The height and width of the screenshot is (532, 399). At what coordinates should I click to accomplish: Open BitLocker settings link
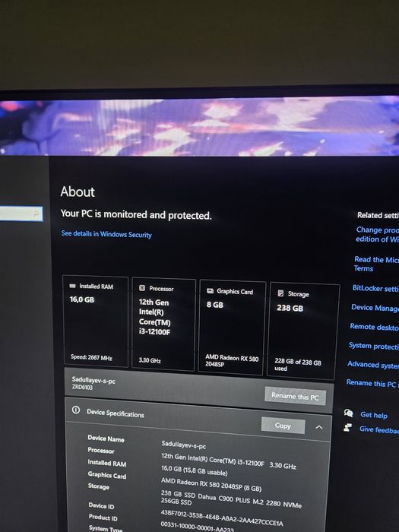point(375,288)
